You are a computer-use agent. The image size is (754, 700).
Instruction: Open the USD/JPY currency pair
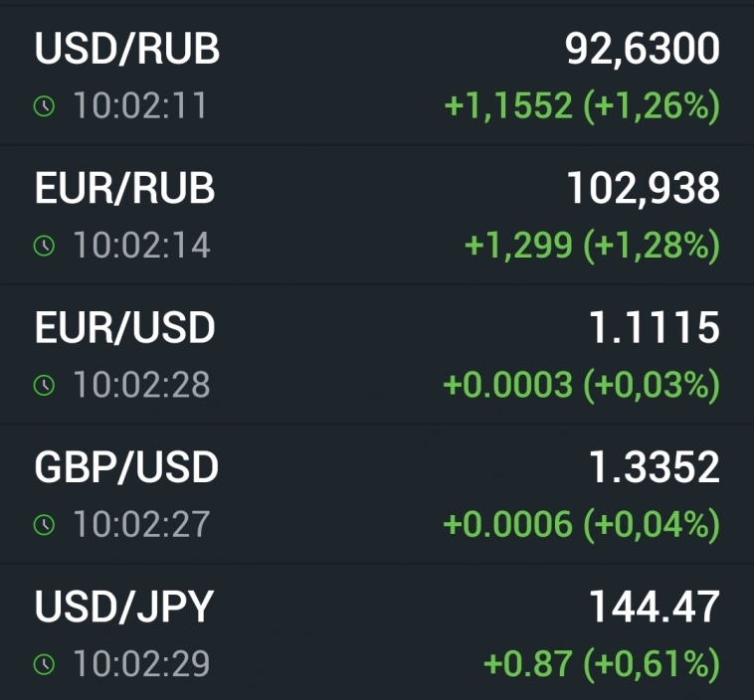[x=124, y=608]
